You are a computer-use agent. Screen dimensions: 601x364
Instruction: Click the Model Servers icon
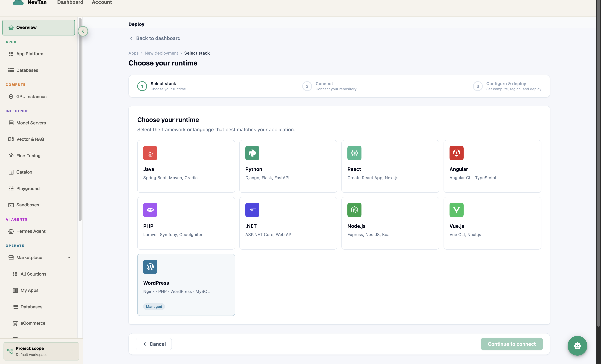(x=11, y=123)
